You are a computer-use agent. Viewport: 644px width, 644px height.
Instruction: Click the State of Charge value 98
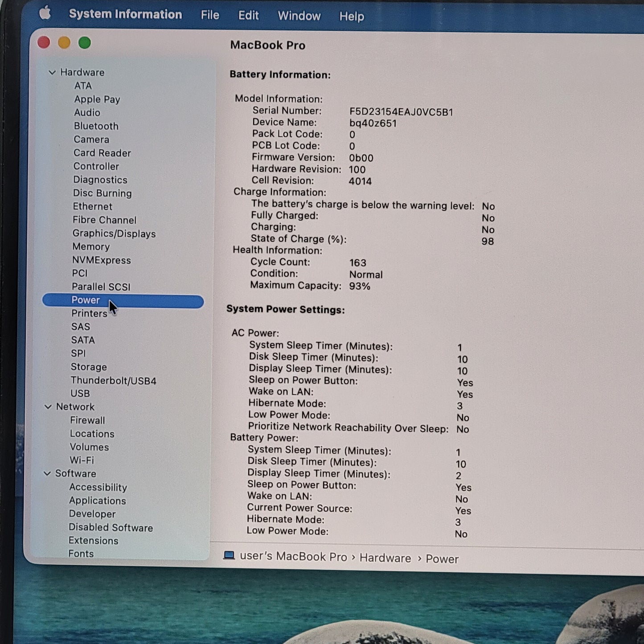click(x=488, y=241)
